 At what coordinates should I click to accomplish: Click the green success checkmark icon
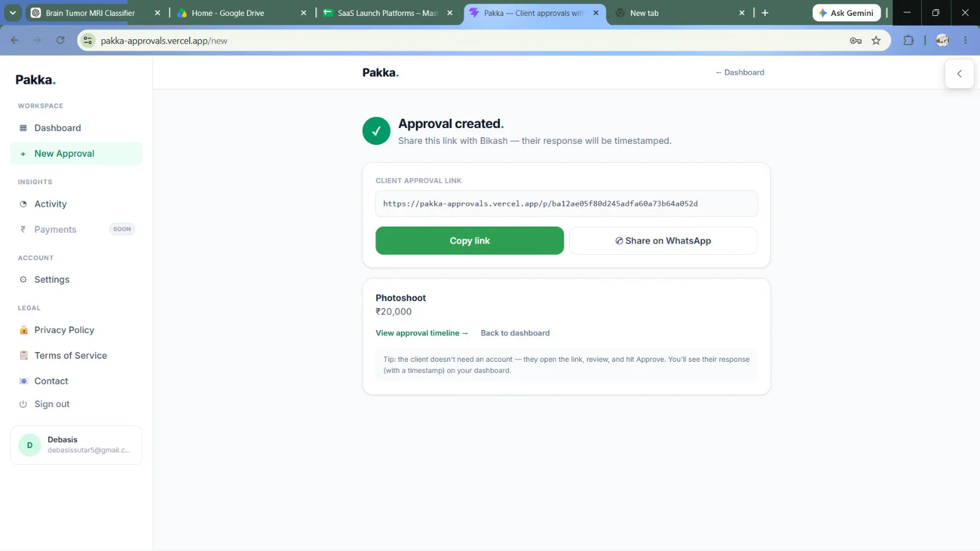(376, 131)
